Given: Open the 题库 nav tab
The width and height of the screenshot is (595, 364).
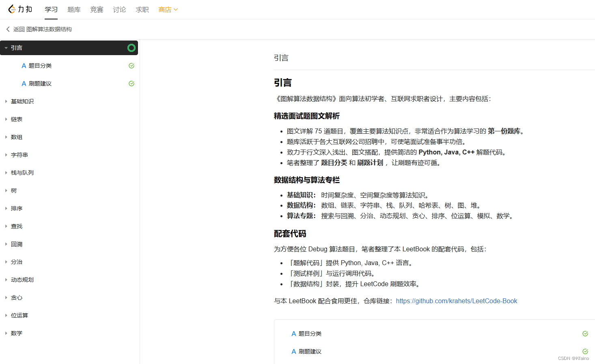Looking at the screenshot, I should point(74,9).
